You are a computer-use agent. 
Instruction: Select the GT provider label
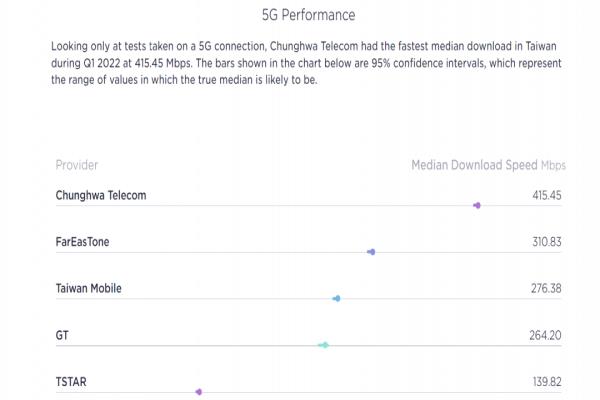point(62,335)
